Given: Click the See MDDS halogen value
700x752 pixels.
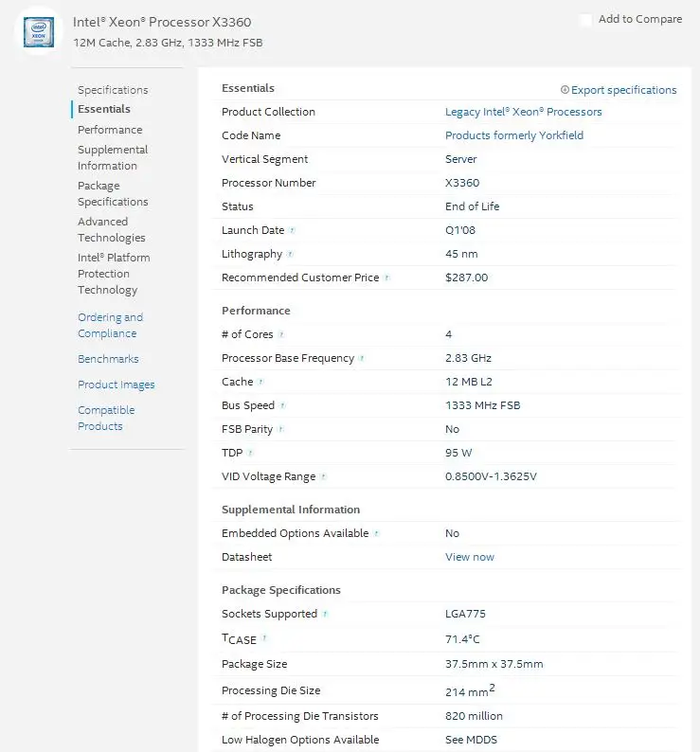Looking at the screenshot, I should point(471,740).
